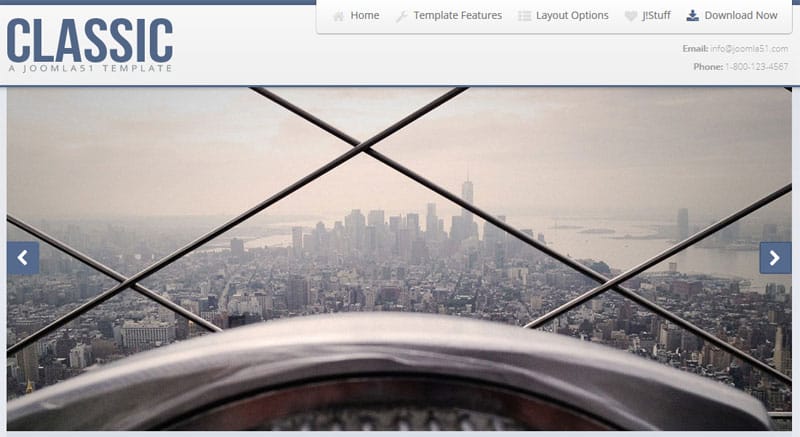Screen dimensions: 800x437
Task: Expand the J!Stuff menu
Action: tap(657, 16)
